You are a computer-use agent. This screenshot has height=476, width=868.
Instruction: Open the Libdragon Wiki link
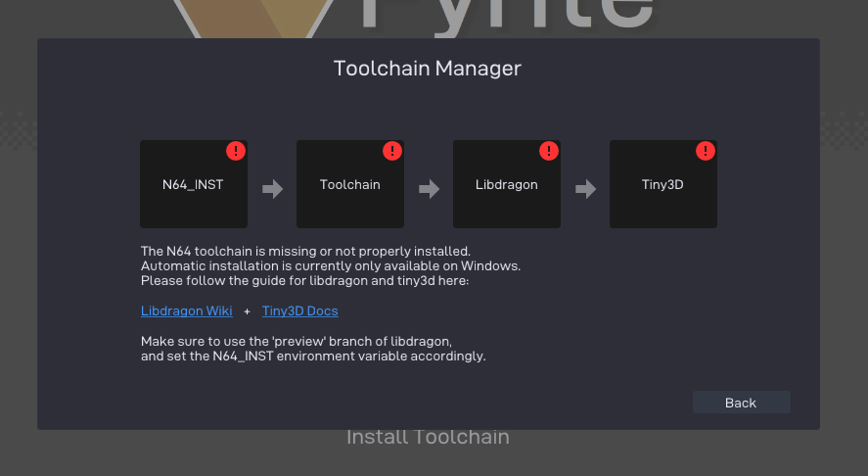click(x=187, y=311)
